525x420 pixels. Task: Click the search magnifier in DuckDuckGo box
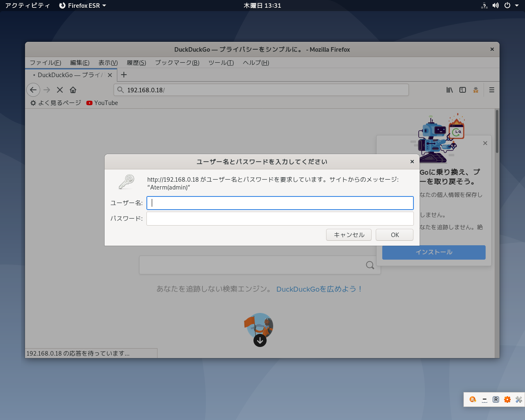coord(370,265)
